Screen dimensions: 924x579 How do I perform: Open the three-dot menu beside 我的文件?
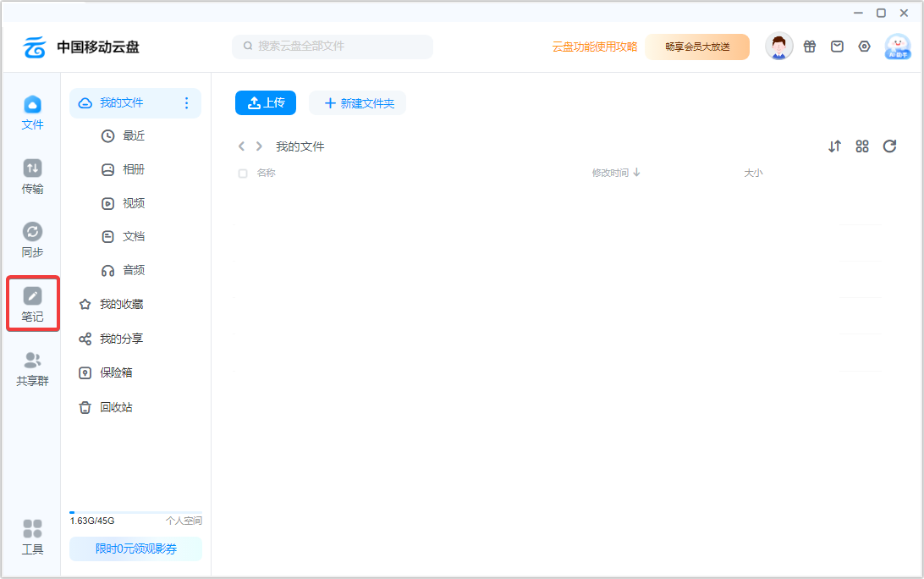(186, 102)
